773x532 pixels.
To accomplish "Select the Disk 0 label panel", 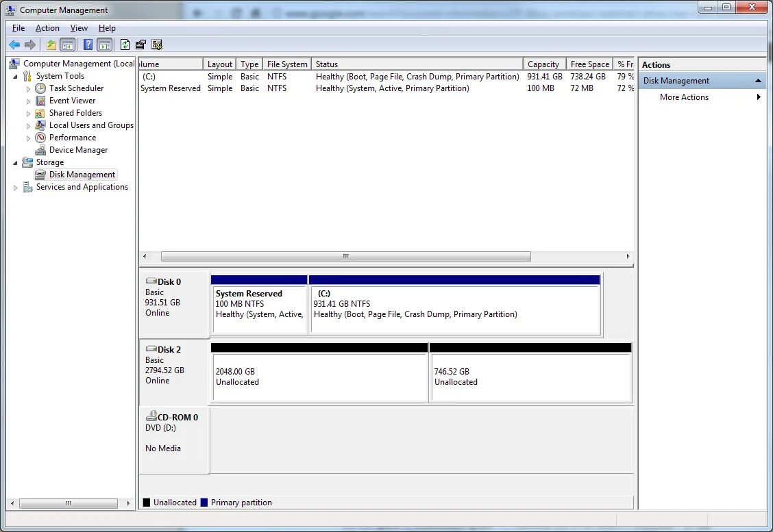I will 175,305.
